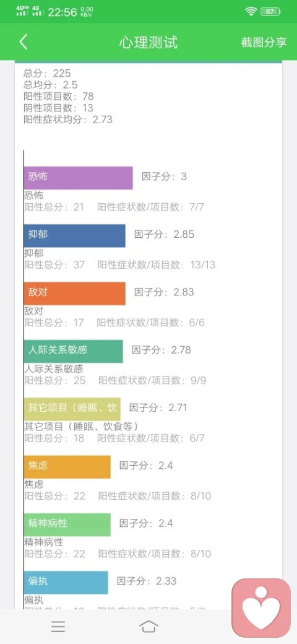Tap the Wi-Fi status icon
Image resolution: width=297 pixels, height=644 pixels.
point(251,12)
